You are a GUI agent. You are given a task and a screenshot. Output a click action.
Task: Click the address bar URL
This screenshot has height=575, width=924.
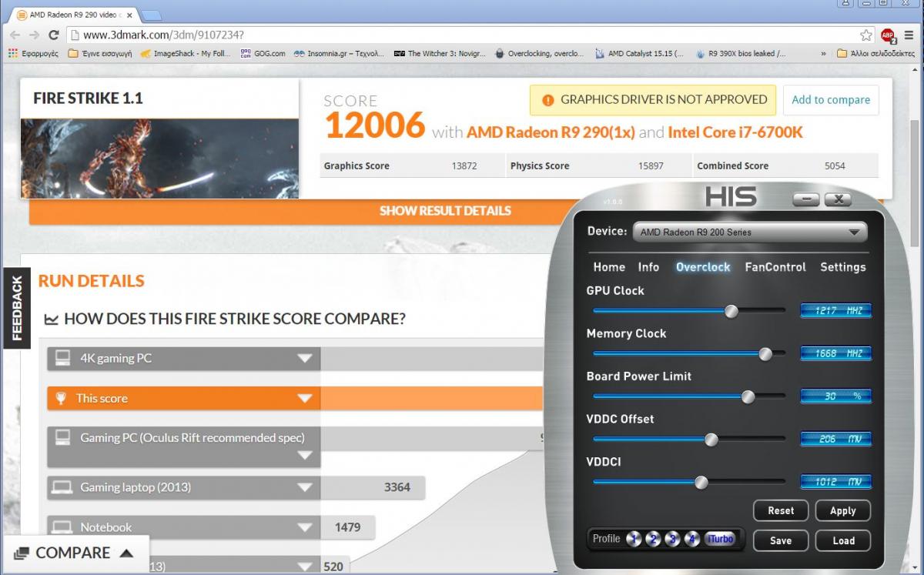164,35
